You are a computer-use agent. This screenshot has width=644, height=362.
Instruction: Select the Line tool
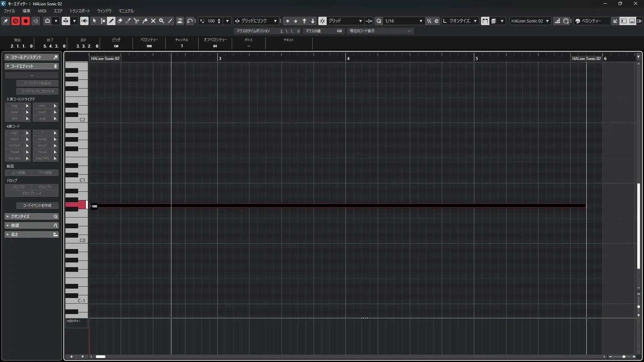tap(170, 21)
